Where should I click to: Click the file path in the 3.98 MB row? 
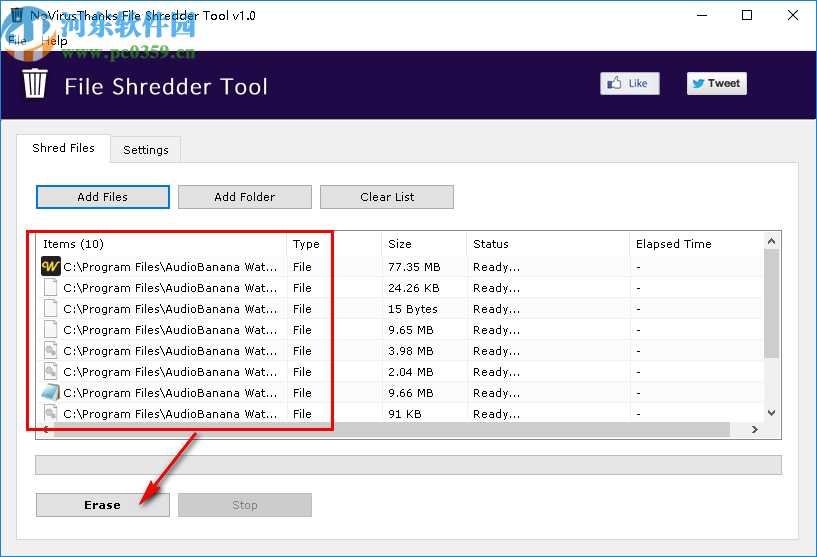point(170,351)
